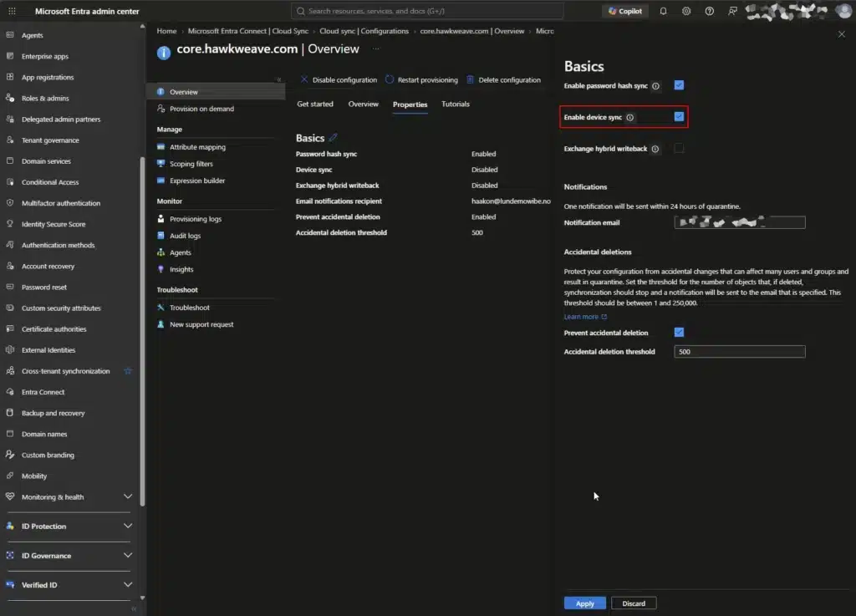
Task: Expand Monitoring & health section
Action: point(128,496)
